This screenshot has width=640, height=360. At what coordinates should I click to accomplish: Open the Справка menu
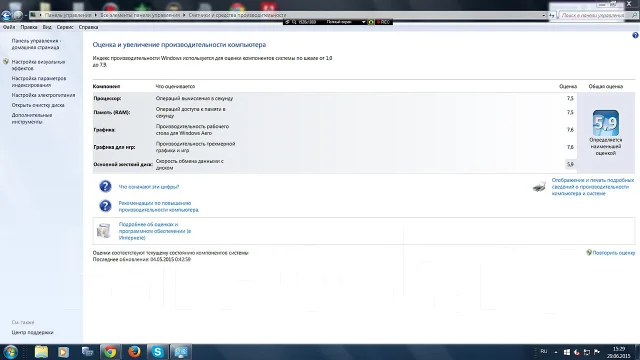(x=88, y=27)
